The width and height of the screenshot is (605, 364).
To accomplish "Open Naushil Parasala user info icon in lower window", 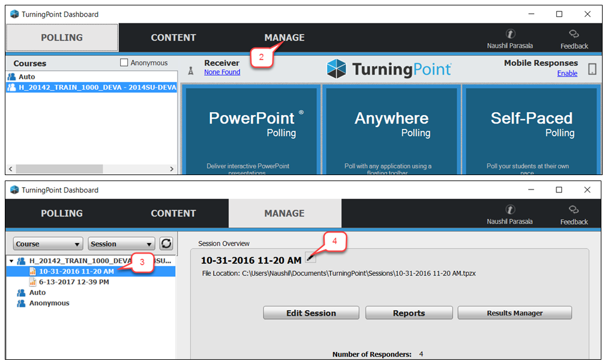I will 510,210.
